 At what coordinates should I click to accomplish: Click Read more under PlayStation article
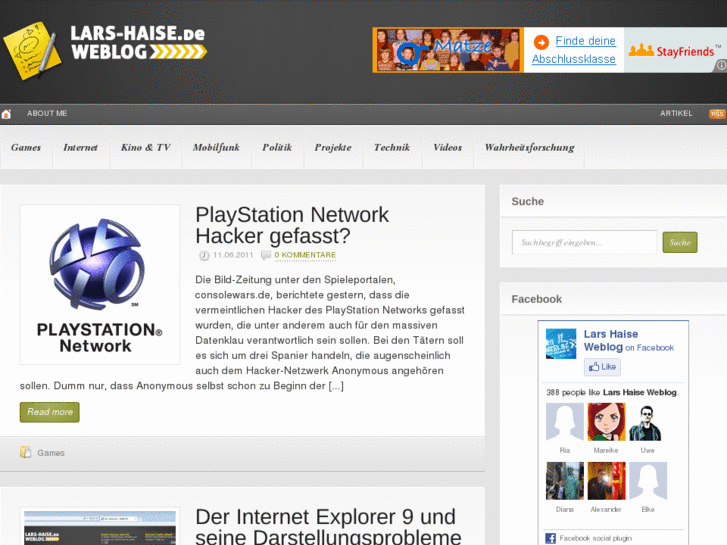click(50, 412)
